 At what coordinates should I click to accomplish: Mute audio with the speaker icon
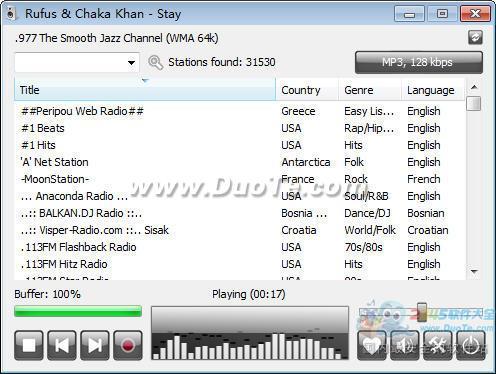click(x=405, y=345)
